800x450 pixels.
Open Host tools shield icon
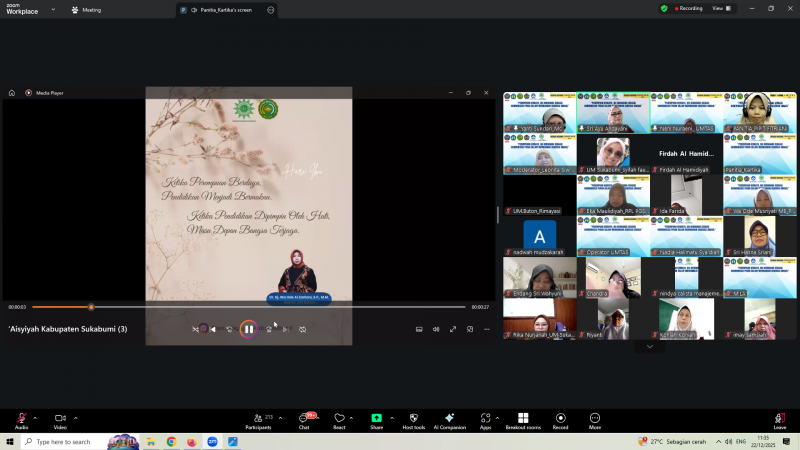click(x=412, y=418)
